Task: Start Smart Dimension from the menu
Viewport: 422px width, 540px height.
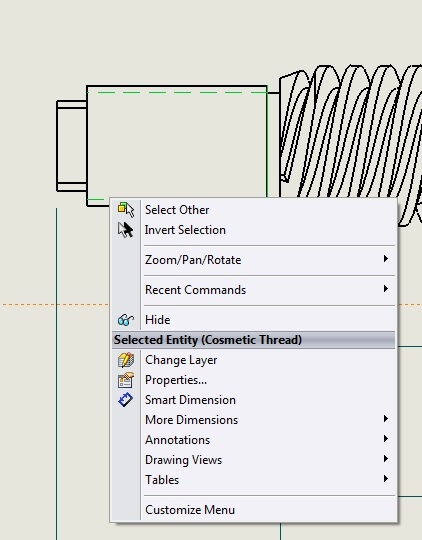Action: pos(253,400)
